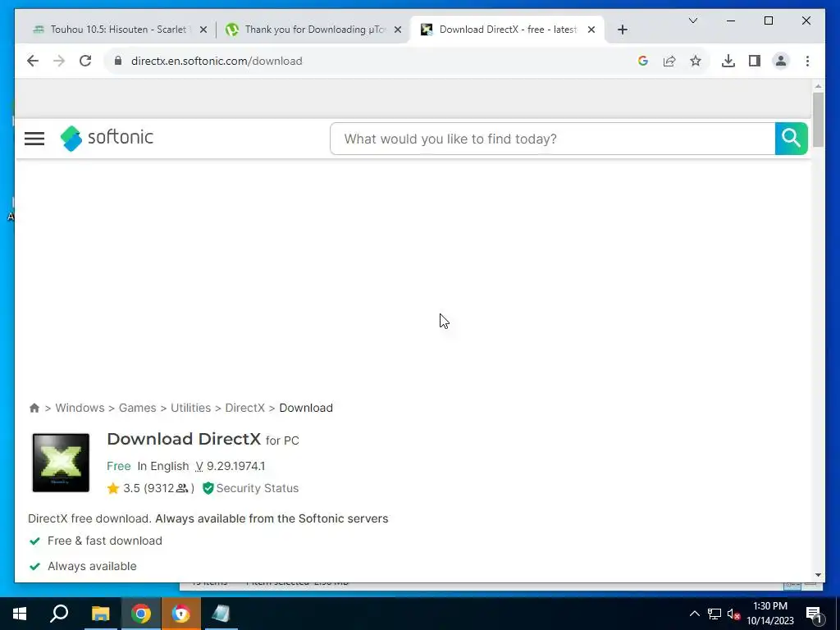This screenshot has width=840, height=630.
Task: Toggle Chrome side panel
Action: (755, 61)
